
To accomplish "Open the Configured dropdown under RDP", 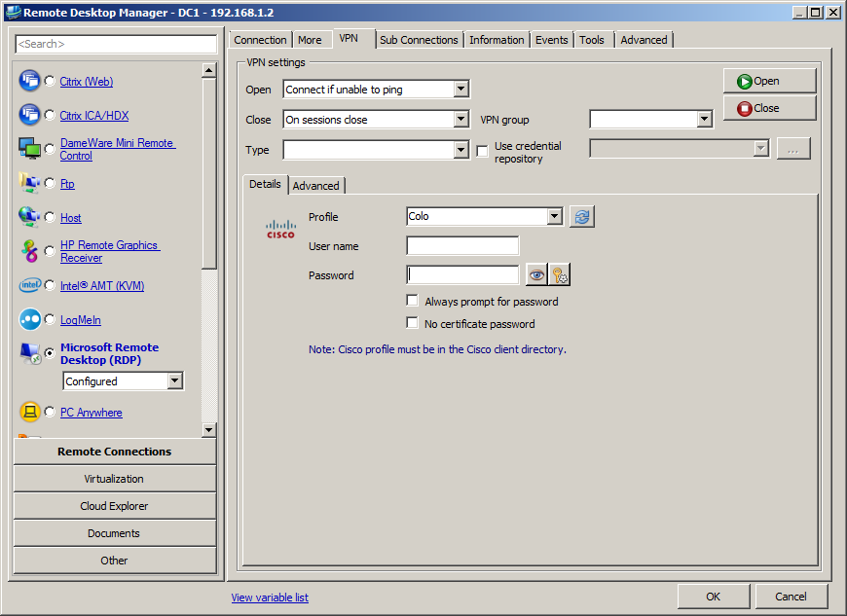I will [174, 380].
